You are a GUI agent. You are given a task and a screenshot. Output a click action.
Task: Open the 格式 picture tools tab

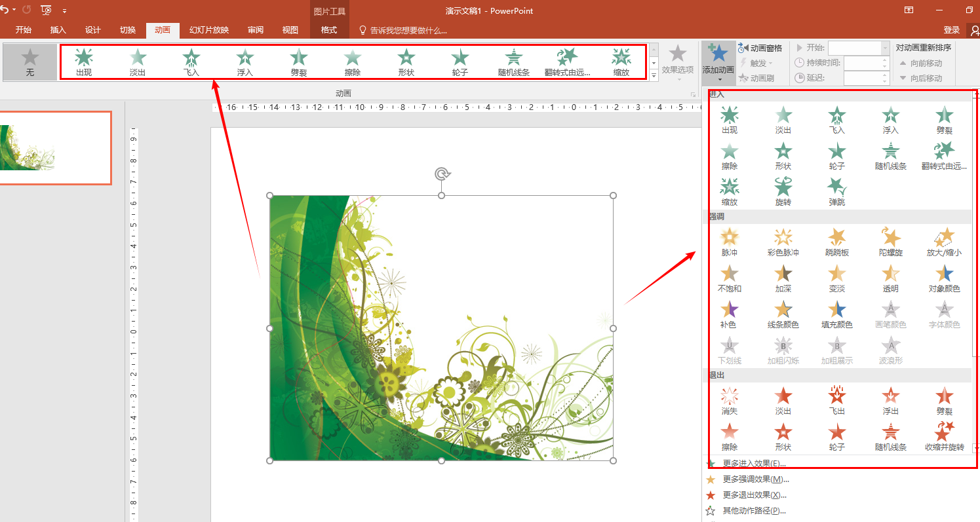(x=329, y=30)
